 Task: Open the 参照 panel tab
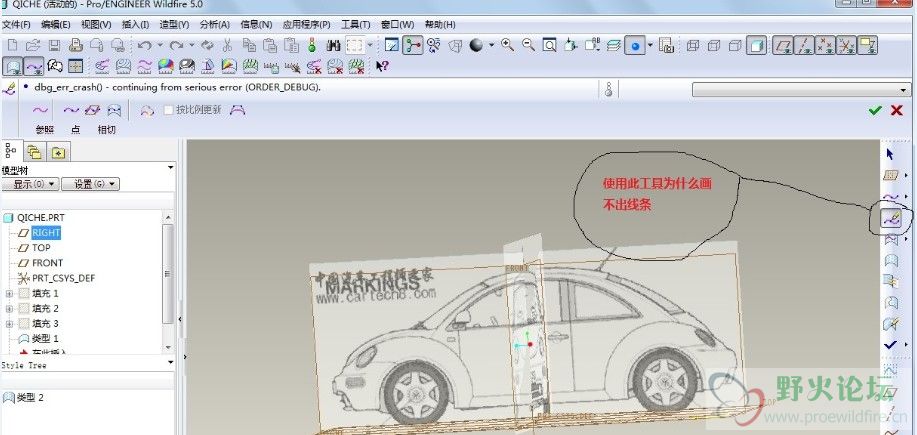(45, 130)
